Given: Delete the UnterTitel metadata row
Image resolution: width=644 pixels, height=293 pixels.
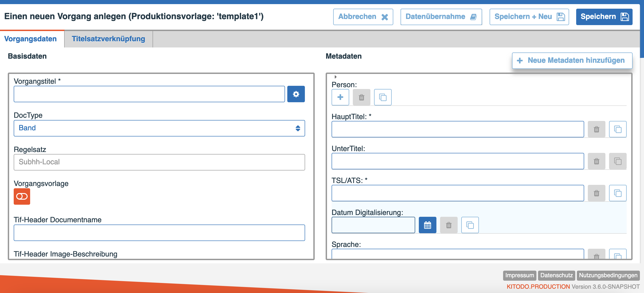Looking at the screenshot, I should (596, 161).
